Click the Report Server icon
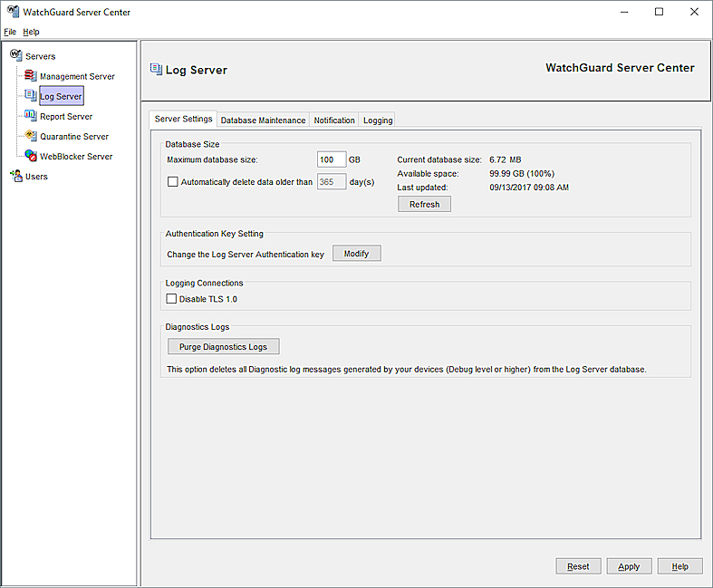 tap(31, 116)
